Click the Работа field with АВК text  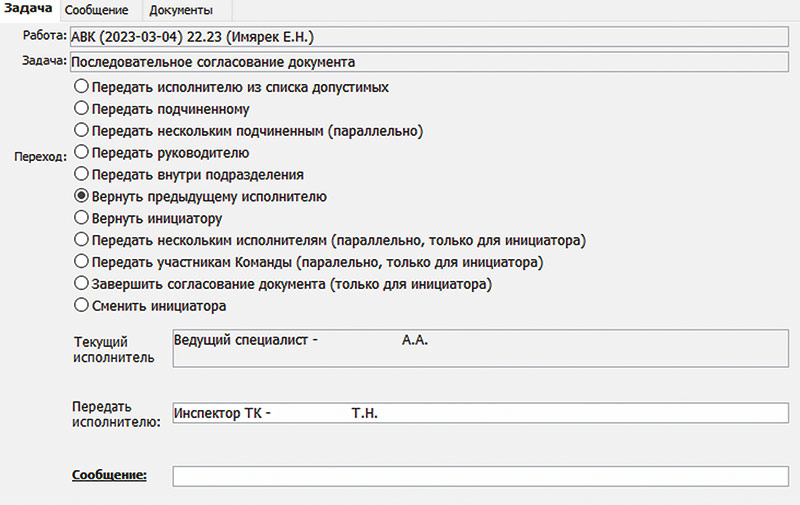click(x=430, y=38)
